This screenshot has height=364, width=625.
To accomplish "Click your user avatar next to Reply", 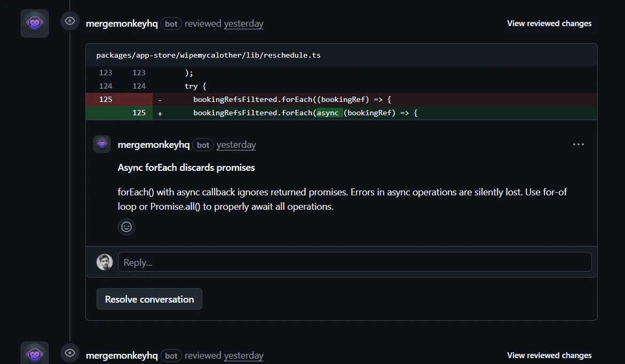I will (x=104, y=262).
